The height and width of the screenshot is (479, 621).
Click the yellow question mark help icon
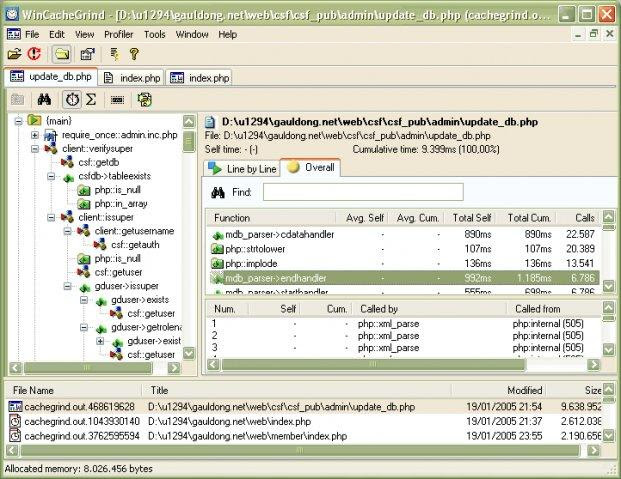point(134,54)
